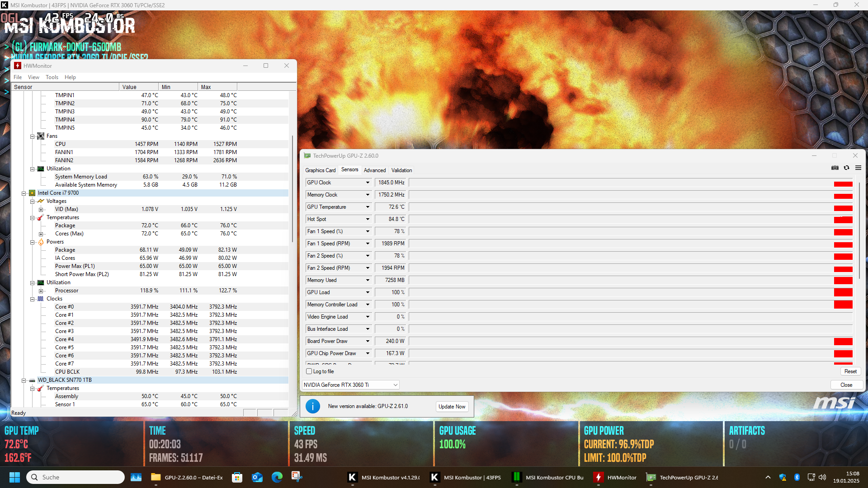Open the Hot Spot sensor dropdown arrow

tap(368, 219)
